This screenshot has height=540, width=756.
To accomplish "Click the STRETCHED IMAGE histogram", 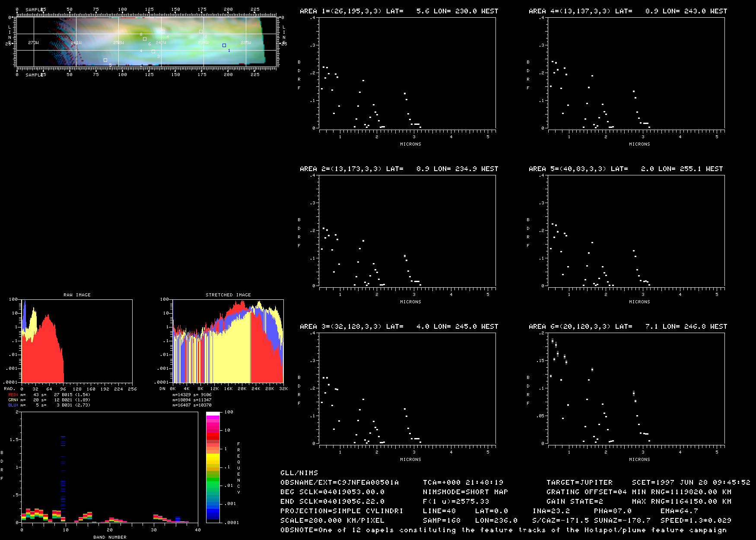I will click(228, 341).
